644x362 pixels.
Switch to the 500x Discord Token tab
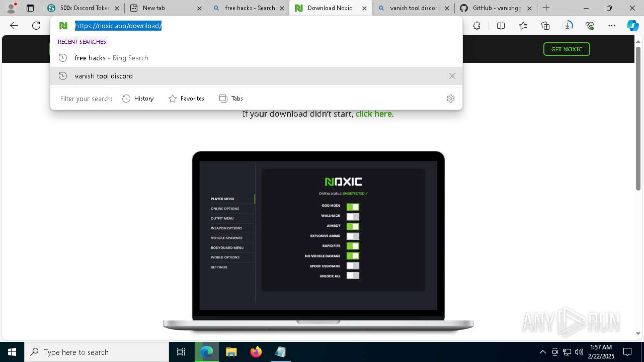(x=83, y=8)
